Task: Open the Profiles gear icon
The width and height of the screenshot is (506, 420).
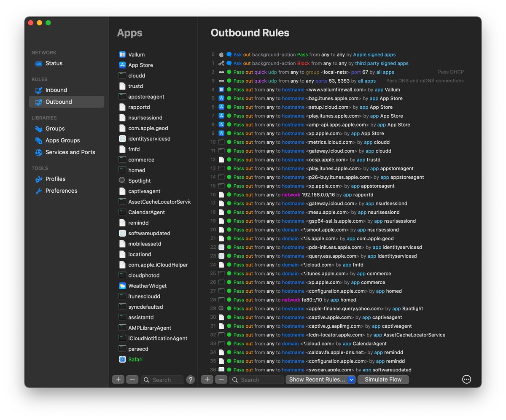Action: [x=39, y=179]
